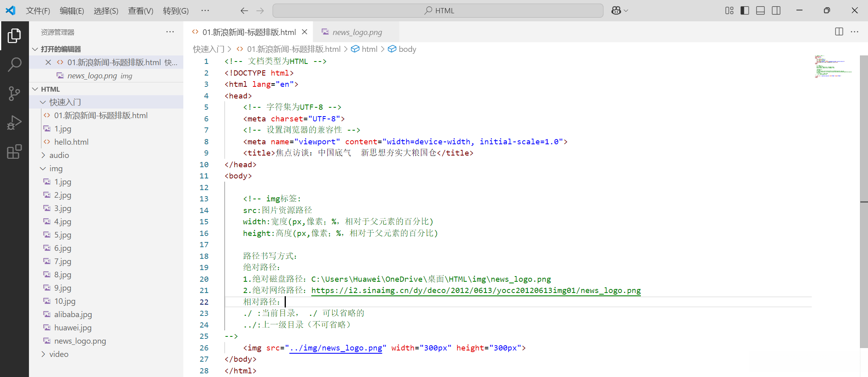Show more menus via title bar ellipsis
This screenshot has height=377, width=868.
(205, 11)
